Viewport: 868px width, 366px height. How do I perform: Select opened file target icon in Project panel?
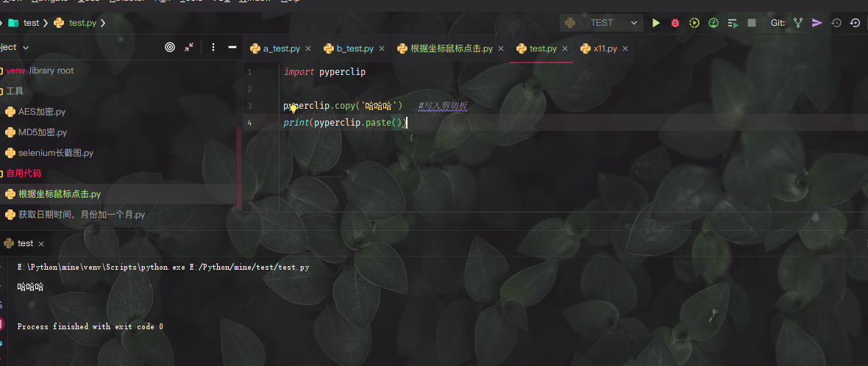pyautogui.click(x=170, y=48)
